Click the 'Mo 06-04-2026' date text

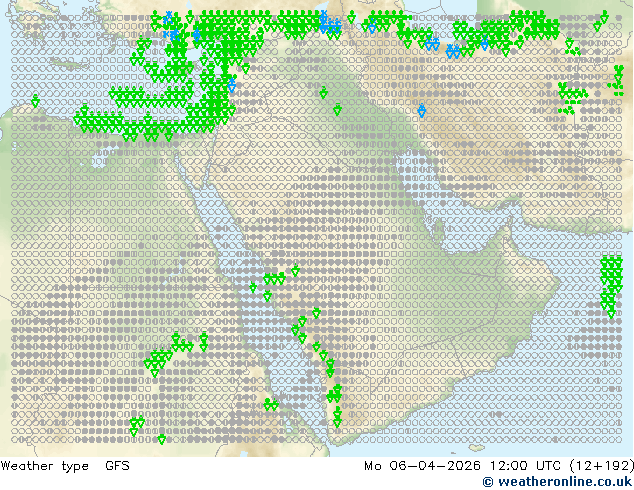tap(422, 466)
